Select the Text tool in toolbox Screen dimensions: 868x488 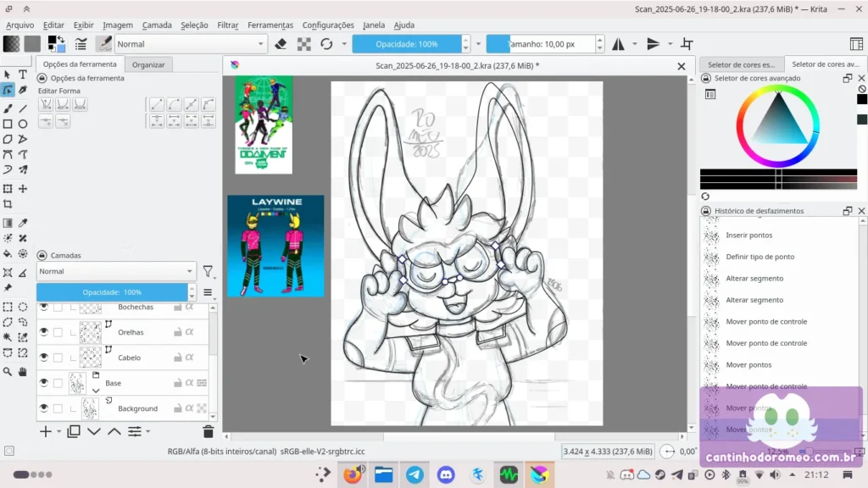[x=23, y=75]
